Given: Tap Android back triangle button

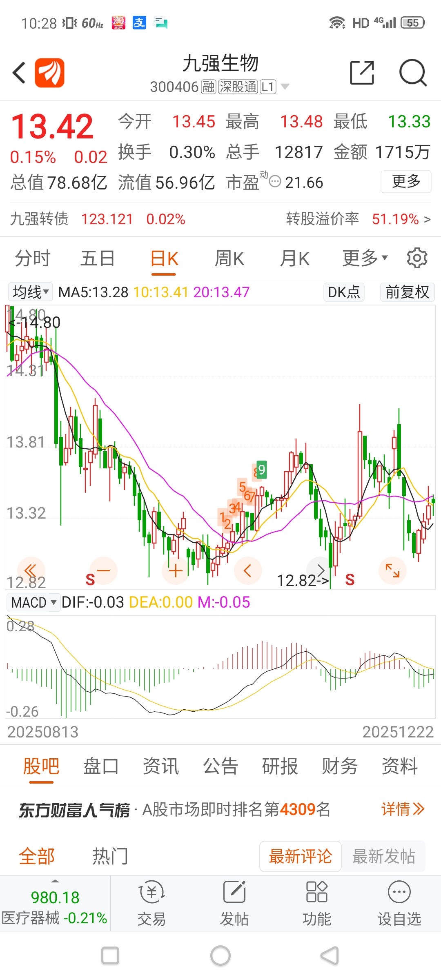Looking at the screenshot, I should click(x=330, y=955).
